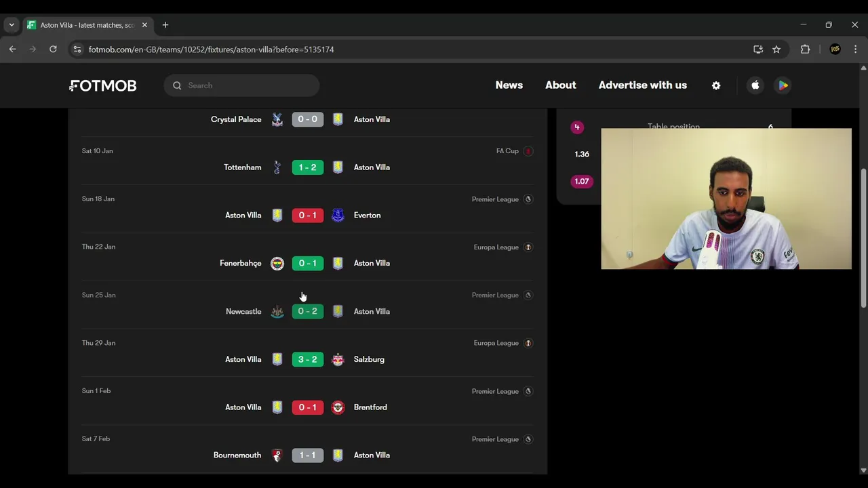Open the Google Play store icon
Image resolution: width=868 pixels, height=488 pixels.
pos(783,85)
